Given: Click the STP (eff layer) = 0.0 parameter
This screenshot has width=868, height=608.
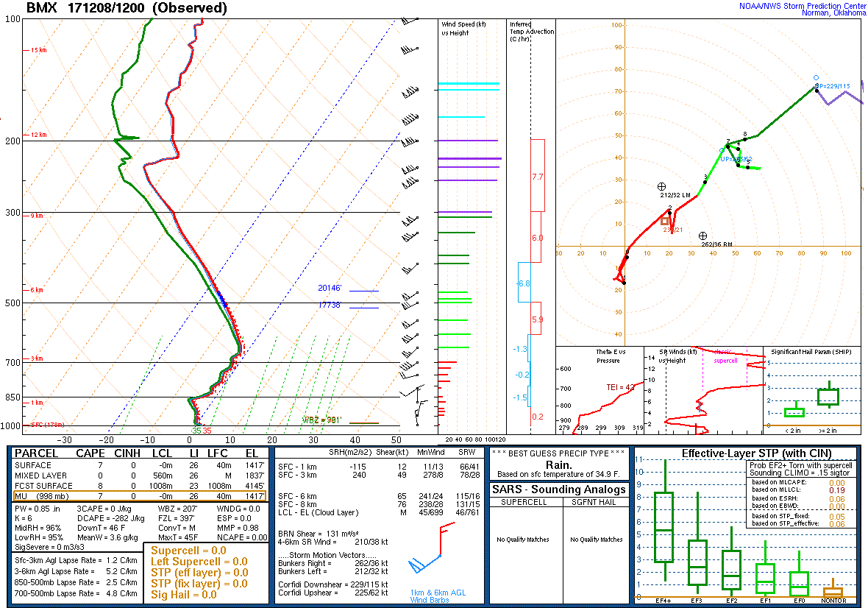Looking at the screenshot, I should click(199, 573).
